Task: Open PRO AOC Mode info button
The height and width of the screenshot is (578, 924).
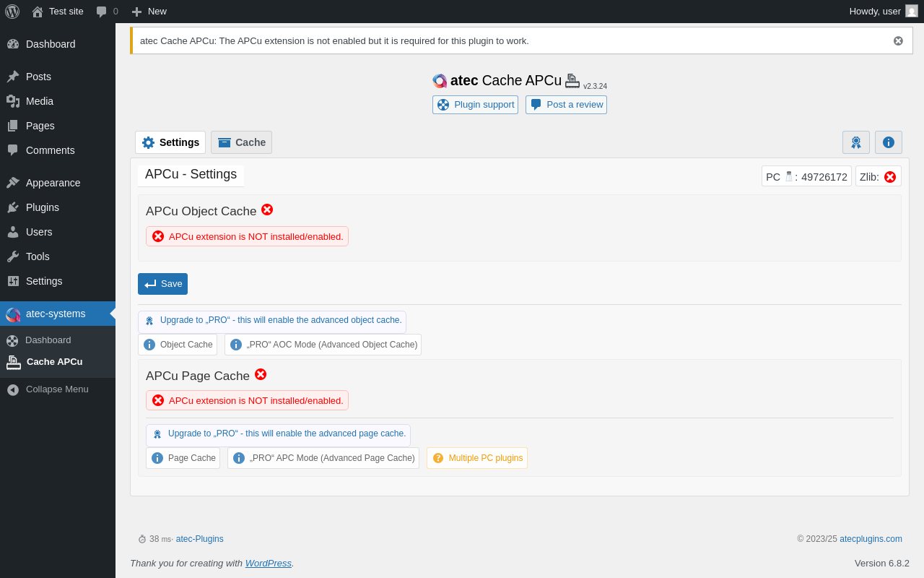Action: 323,345
